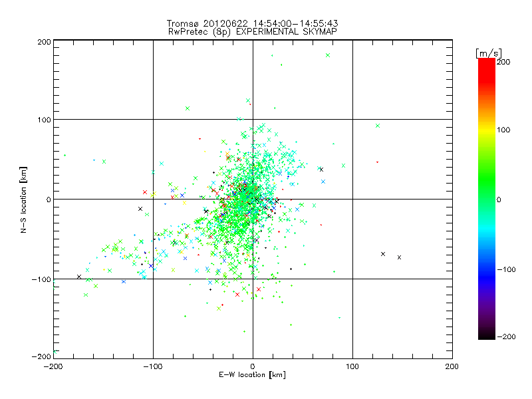Click the y-axis tick label '-100'

point(41,279)
